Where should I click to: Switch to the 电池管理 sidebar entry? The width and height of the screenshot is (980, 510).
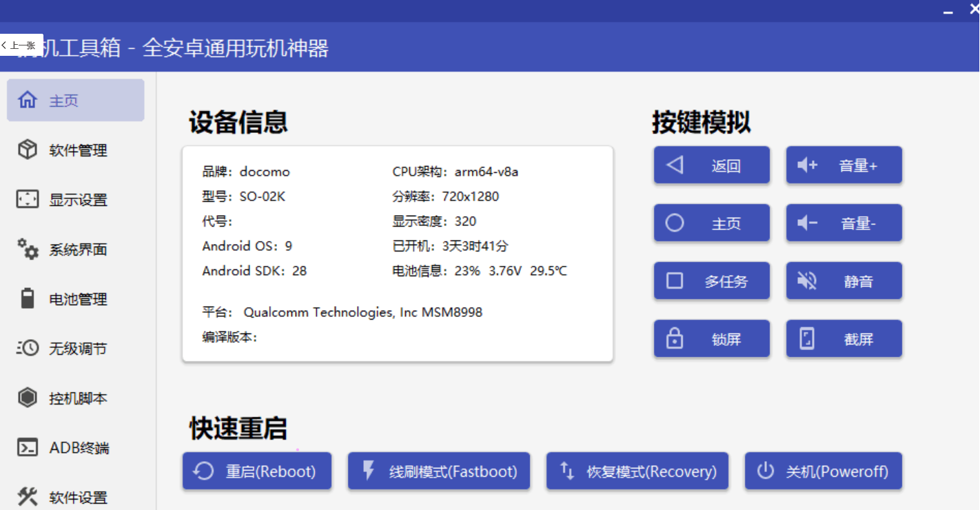[x=76, y=298]
